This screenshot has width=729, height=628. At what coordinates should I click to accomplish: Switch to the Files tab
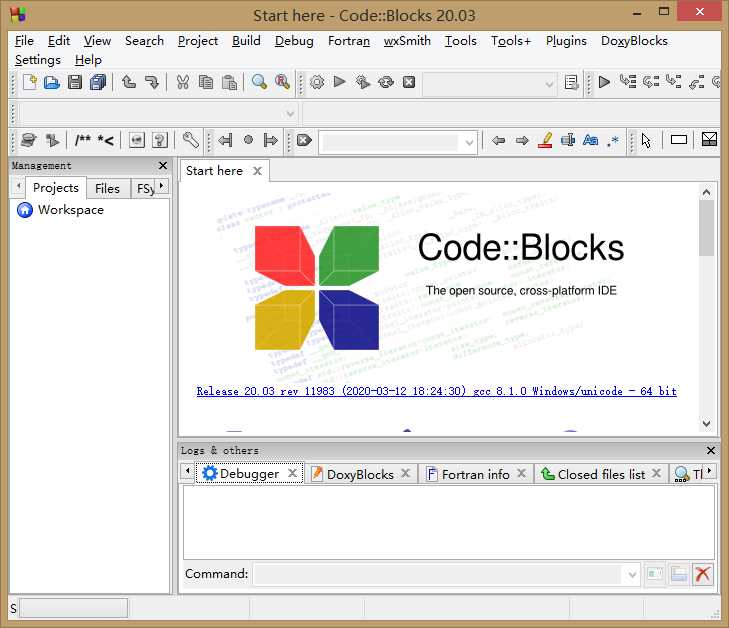pyautogui.click(x=107, y=188)
